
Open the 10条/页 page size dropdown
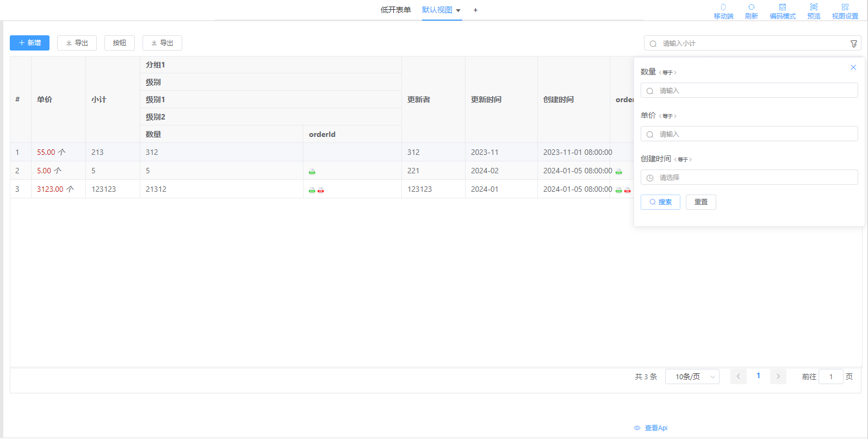[x=692, y=377]
